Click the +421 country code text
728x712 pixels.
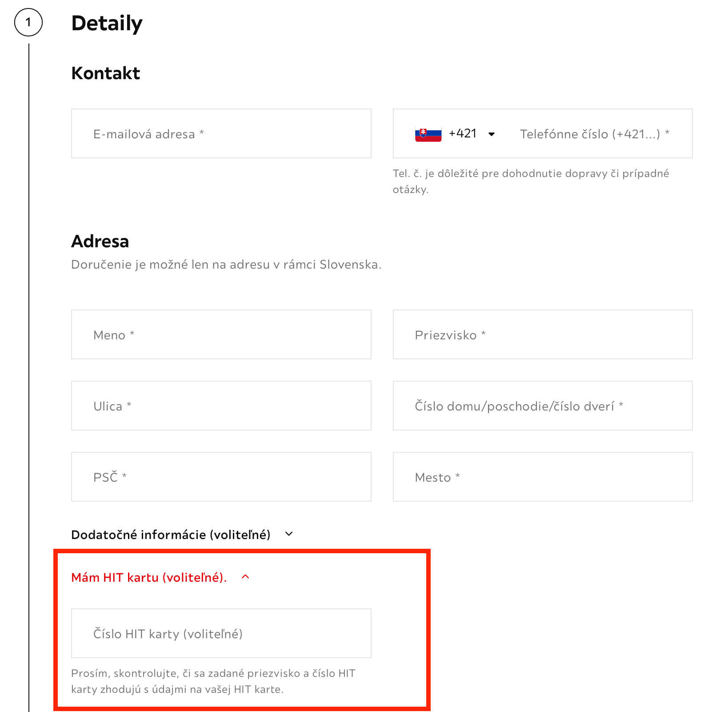[x=463, y=133]
